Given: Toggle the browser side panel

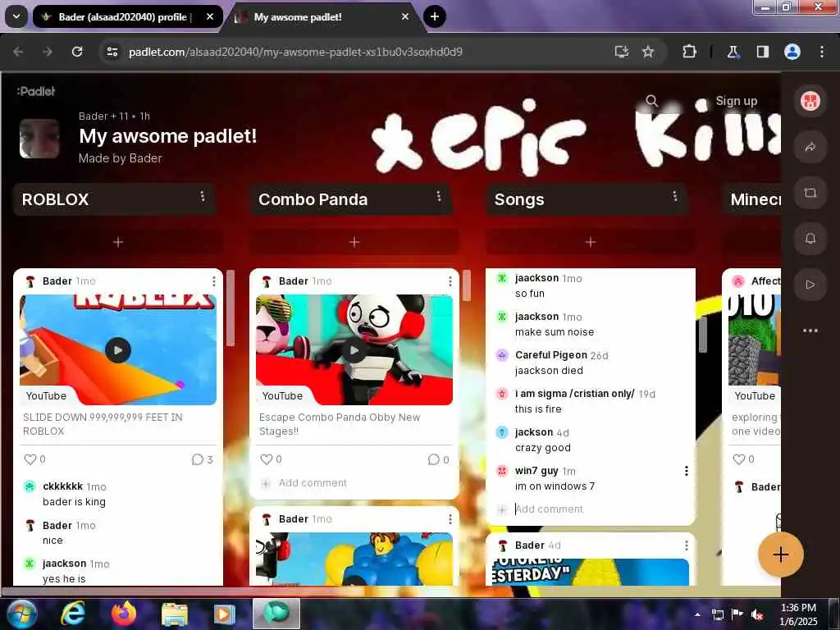Looking at the screenshot, I should click(762, 52).
